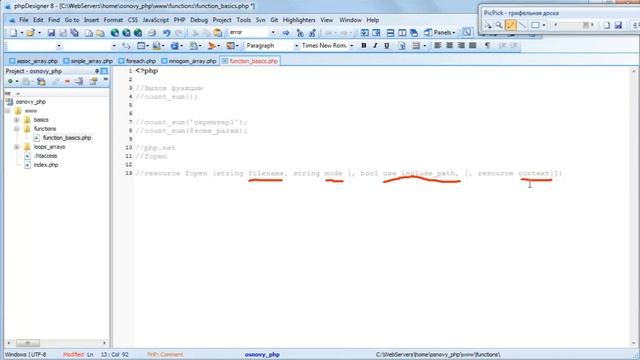Image resolution: width=640 pixels, height=360 pixels.
Task: Select .htaccess file in project tree
Action: (x=45, y=156)
